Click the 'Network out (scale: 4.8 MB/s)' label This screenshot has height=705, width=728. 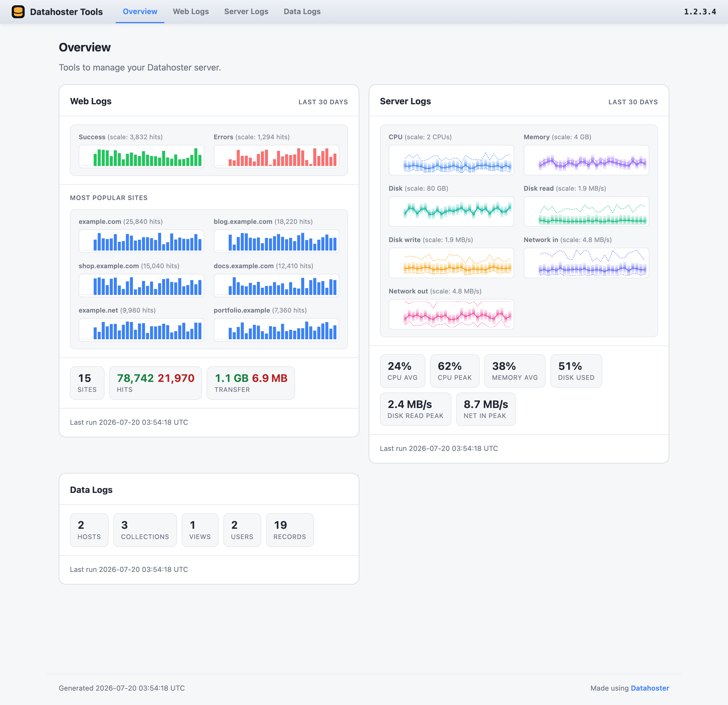tap(435, 291)
